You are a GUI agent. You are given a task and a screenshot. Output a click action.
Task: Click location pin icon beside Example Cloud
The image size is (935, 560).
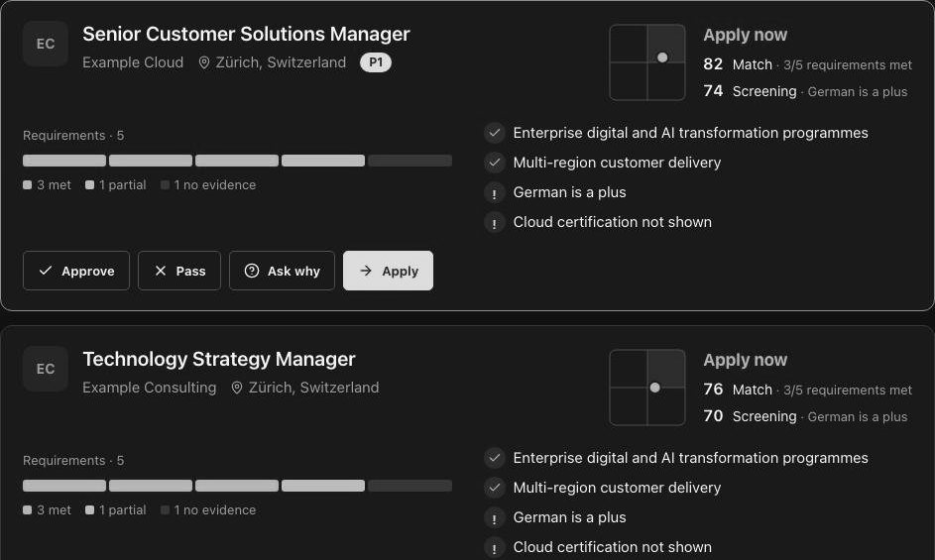(x=204, y=62)
